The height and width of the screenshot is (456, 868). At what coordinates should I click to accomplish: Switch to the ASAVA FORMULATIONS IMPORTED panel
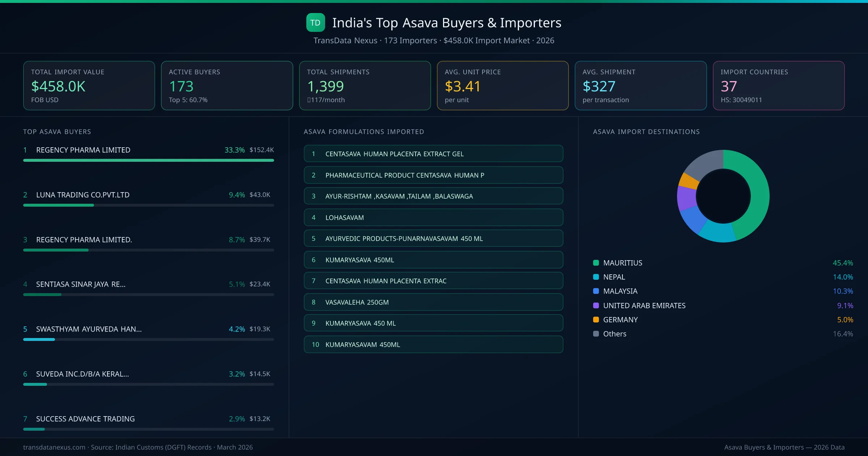[364, 132]
